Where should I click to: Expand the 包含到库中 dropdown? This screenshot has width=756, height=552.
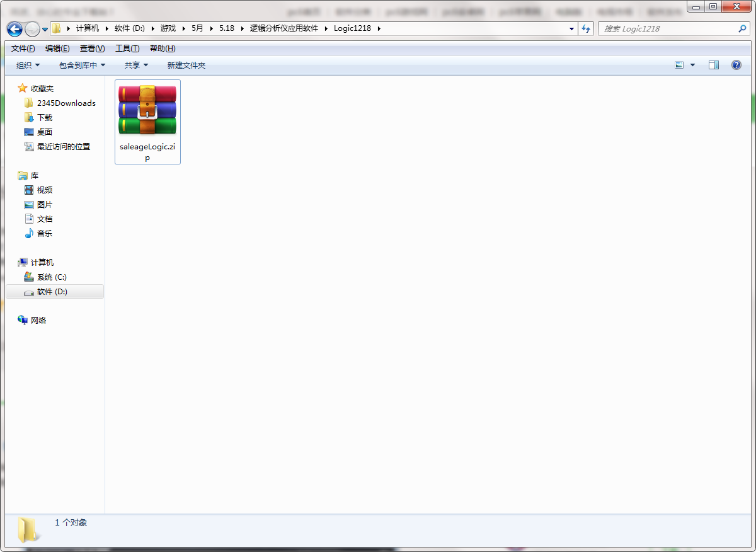pyautogui.click(x=82, y=66)
